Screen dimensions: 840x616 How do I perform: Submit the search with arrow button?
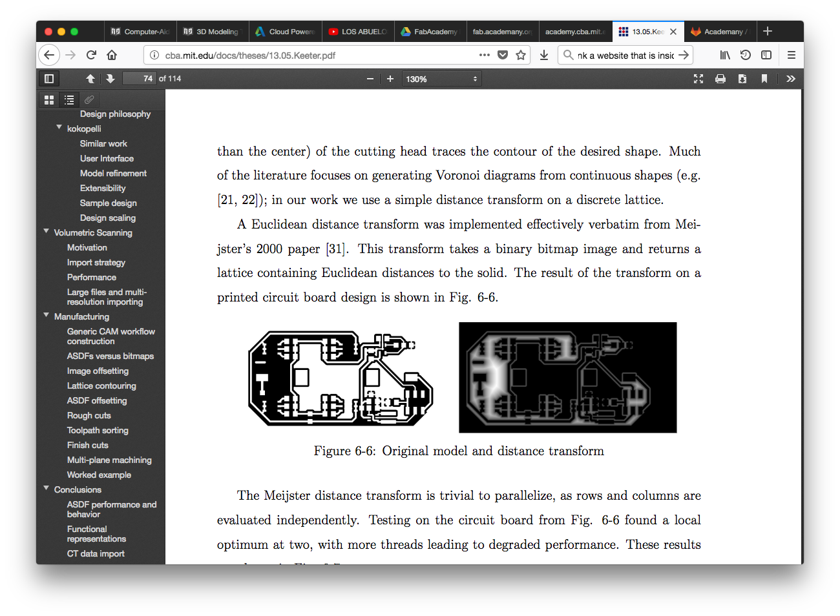684,55
